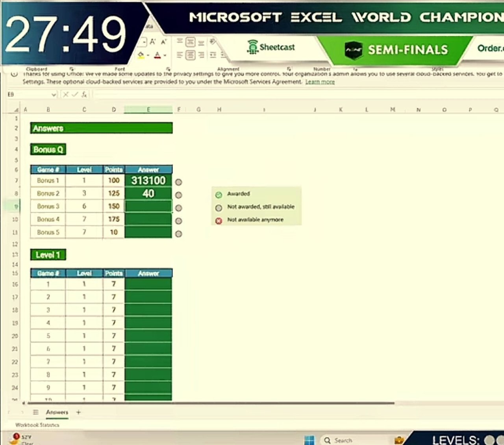Select column E header
The height and width of the screenshot is (445, 504).
click(148, 109)
